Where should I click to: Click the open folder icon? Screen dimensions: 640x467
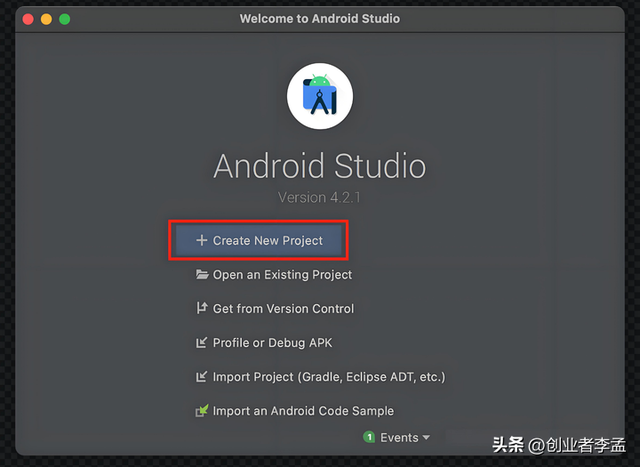202,274
